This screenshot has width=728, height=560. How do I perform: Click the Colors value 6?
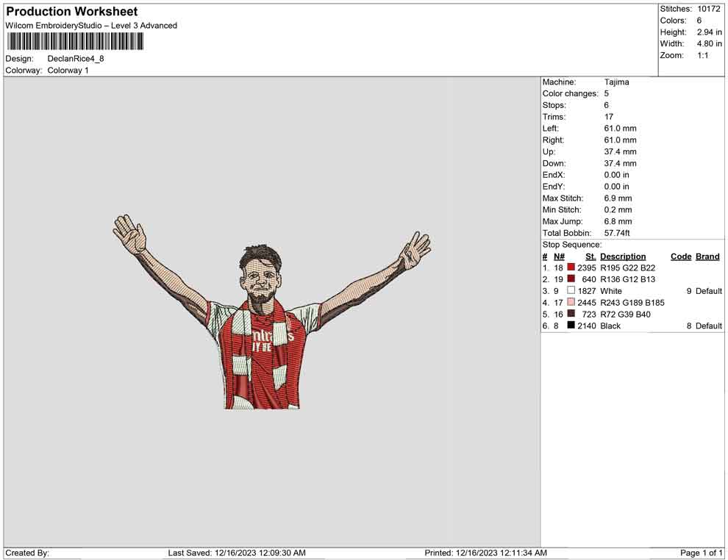coord(699,21)
